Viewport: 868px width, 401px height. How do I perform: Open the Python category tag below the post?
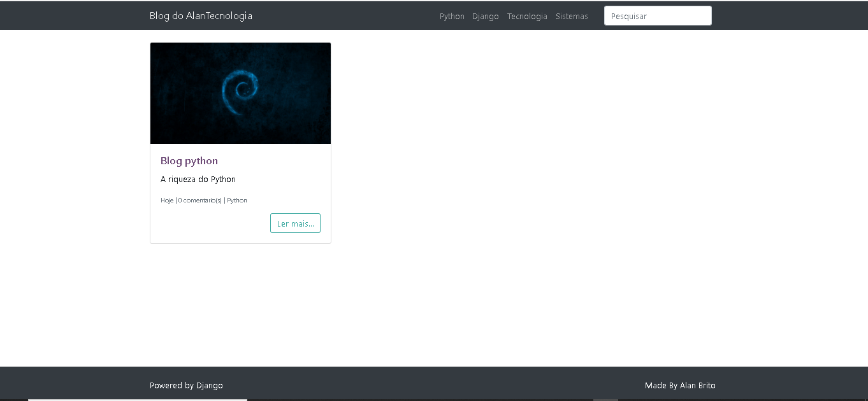click(x=236, y=200)
